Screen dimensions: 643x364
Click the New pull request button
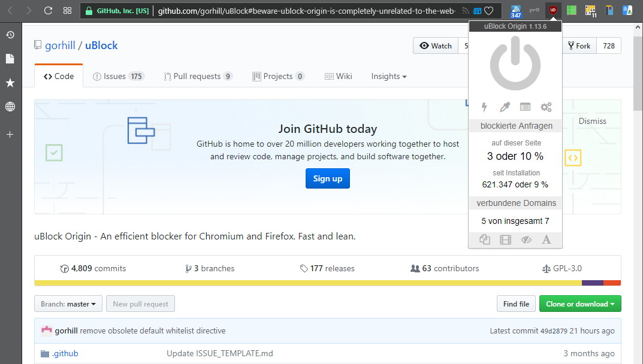140,304
